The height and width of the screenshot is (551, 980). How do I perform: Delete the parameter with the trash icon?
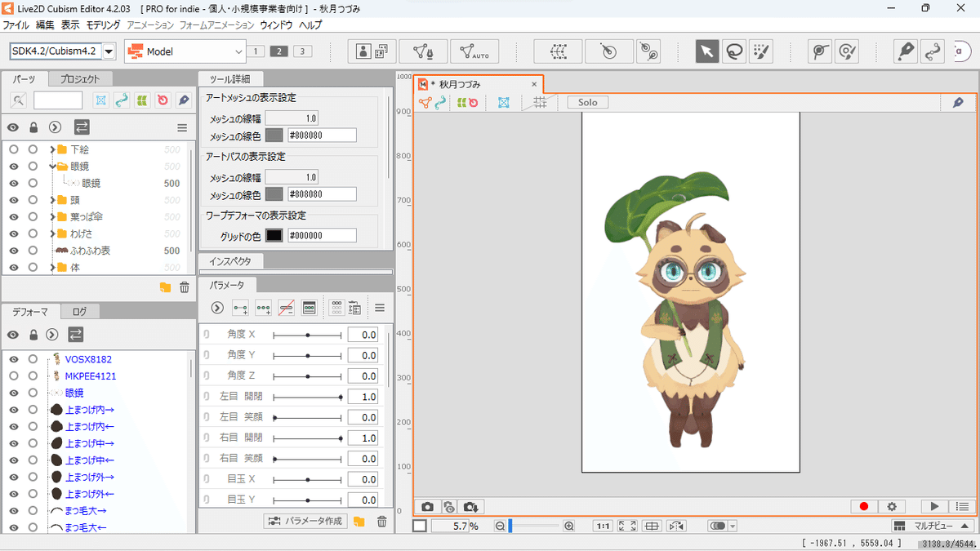[x=381, y=522]
